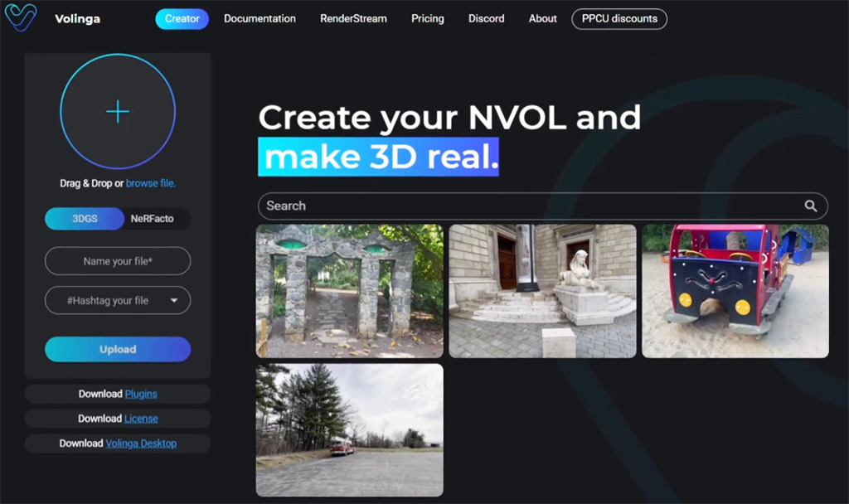Click the browse file link
849x504 pixels.
(151, 183)
